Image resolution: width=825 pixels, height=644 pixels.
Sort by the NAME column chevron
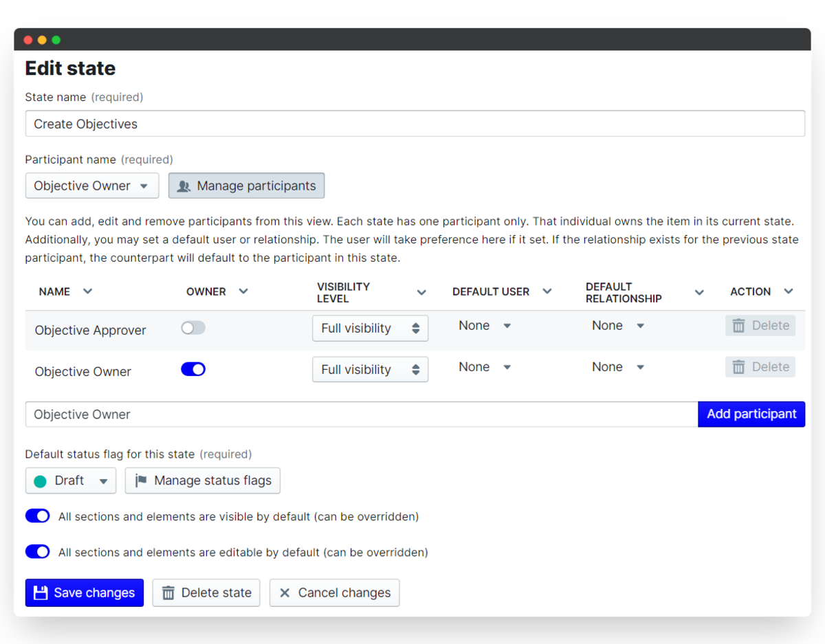87,291
